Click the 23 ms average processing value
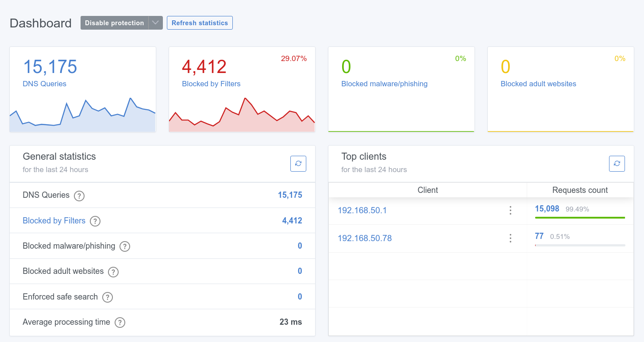Image resolution: width=644 pixels, height=342 pixels. coord(291,322)
